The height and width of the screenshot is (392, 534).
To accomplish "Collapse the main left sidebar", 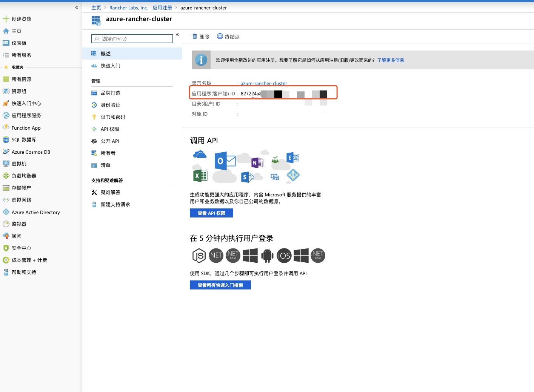I will [77, 8].
